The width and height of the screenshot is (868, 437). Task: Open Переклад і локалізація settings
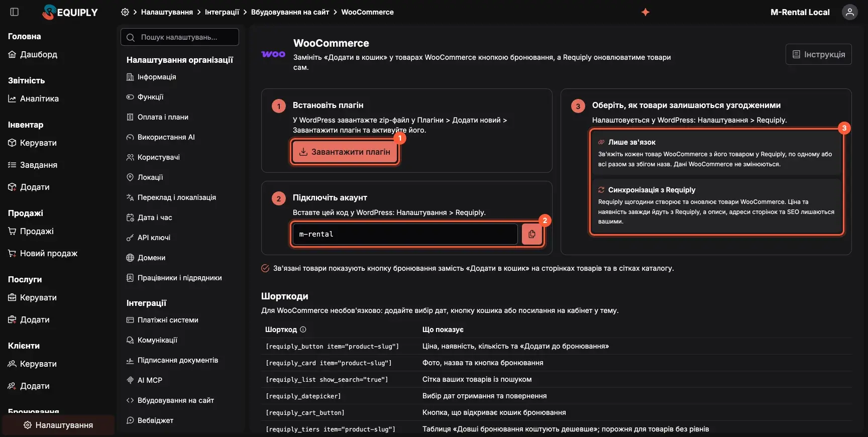click(x=171, y=197)
